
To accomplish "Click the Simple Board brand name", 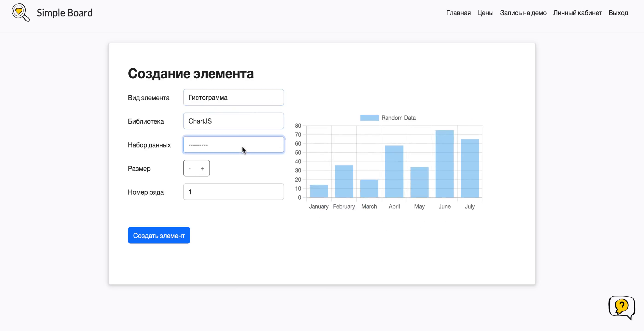I will click(x=65, y=13).
